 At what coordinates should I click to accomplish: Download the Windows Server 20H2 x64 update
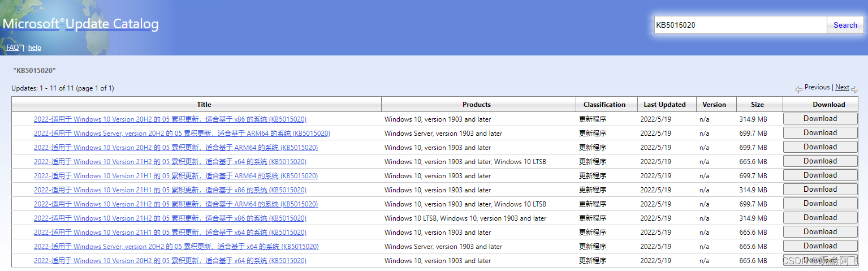coord(820,246)
